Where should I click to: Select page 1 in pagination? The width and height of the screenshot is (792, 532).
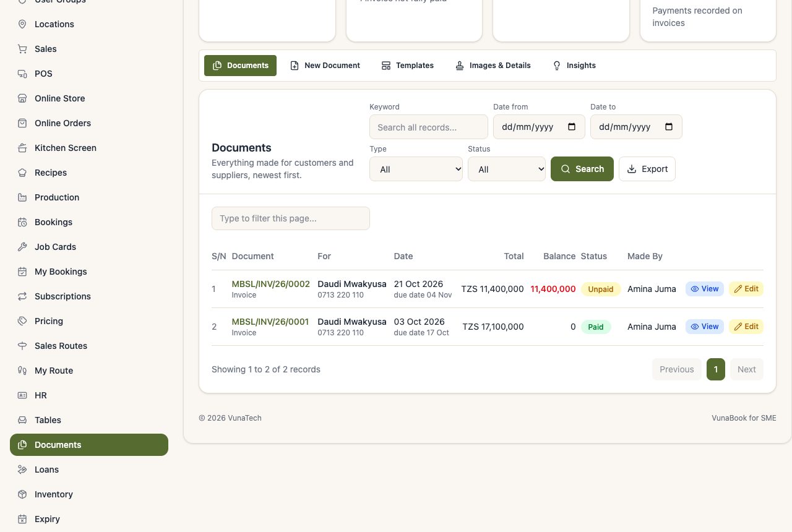[x=716, y=369]
